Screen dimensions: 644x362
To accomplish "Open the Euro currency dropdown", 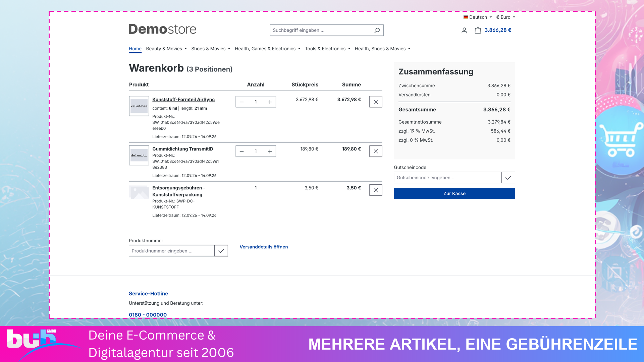I will click(505, 17).
